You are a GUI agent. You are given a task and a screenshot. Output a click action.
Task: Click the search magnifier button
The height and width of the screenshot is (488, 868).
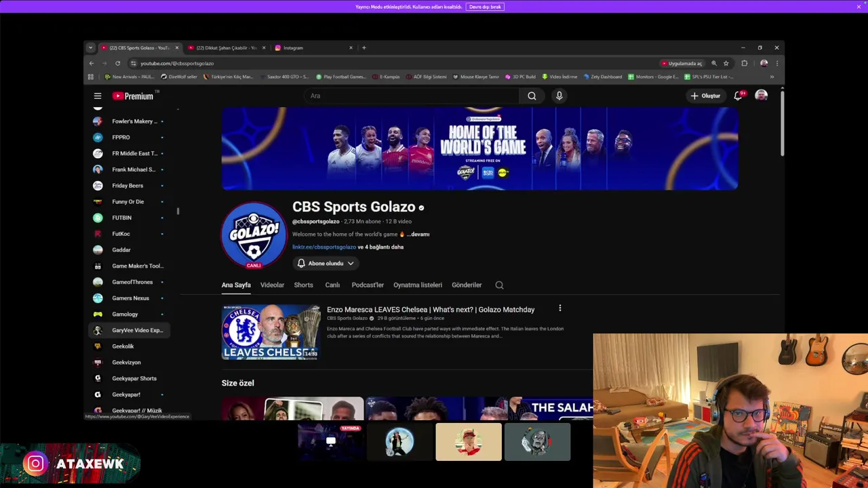coord(532,96)
